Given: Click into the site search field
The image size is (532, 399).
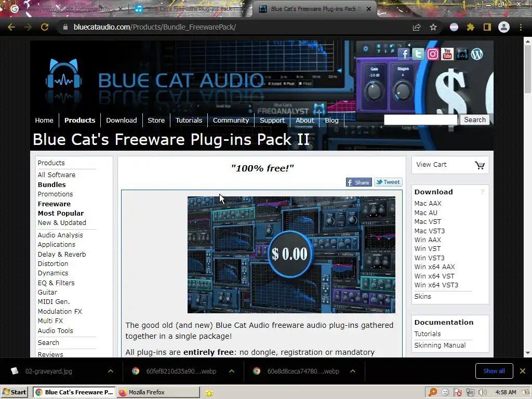Looking at the screenshot, I should coord(421,120).
